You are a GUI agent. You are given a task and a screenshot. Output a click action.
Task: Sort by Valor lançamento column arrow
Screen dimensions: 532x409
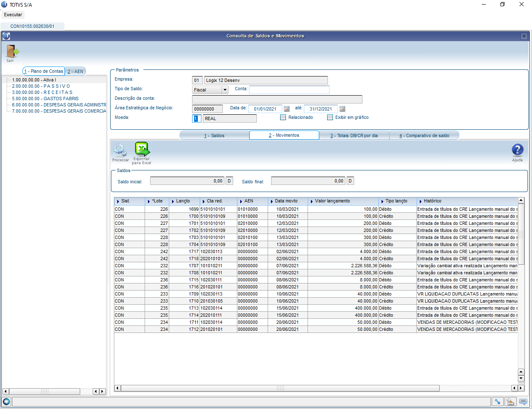pyautogui.click(x=312, y=202)
